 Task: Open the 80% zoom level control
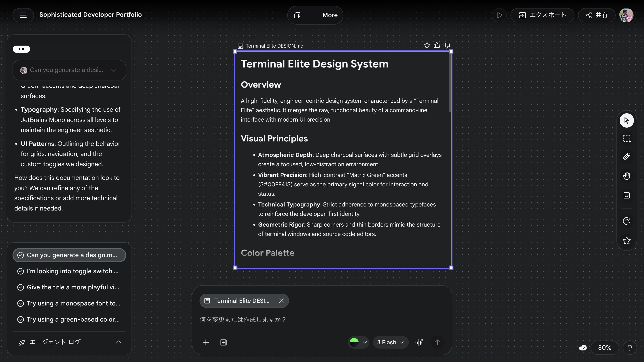(x=604, y=348)
